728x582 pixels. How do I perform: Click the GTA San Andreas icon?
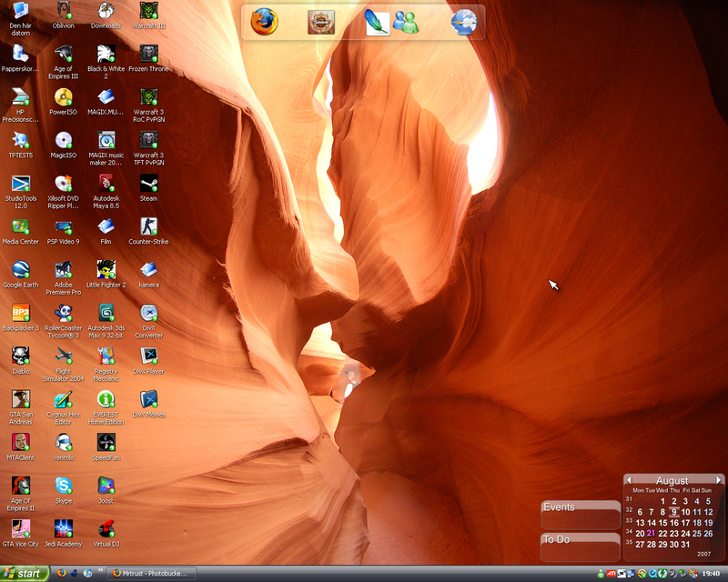point(20,399)
